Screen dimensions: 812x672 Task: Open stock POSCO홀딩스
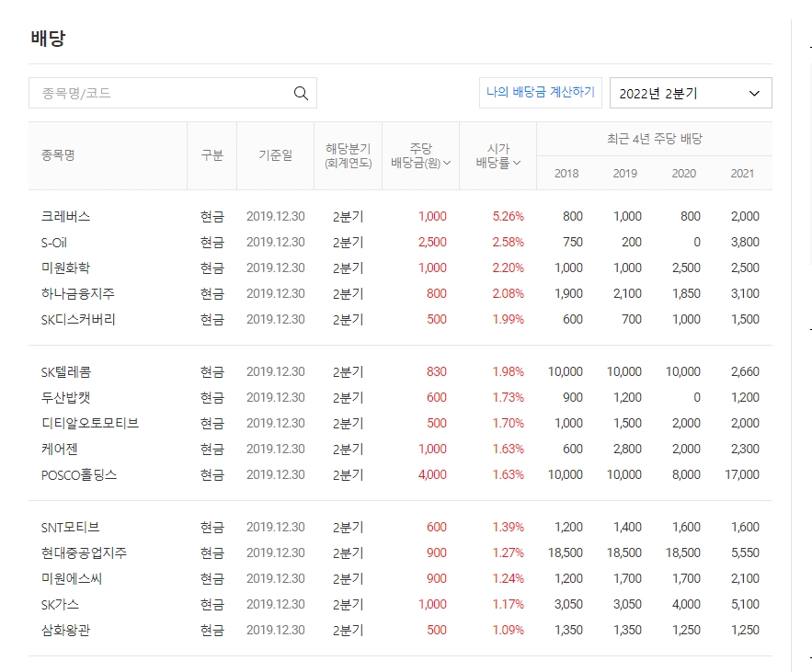coord(79,474)
